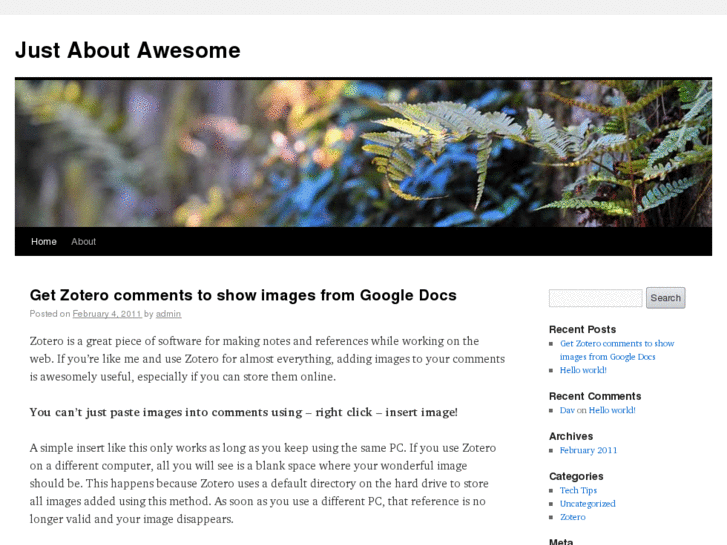This screenshot has width=727, height=545.
Task: Open the About page in navigation bar
Action: (83, 242)
